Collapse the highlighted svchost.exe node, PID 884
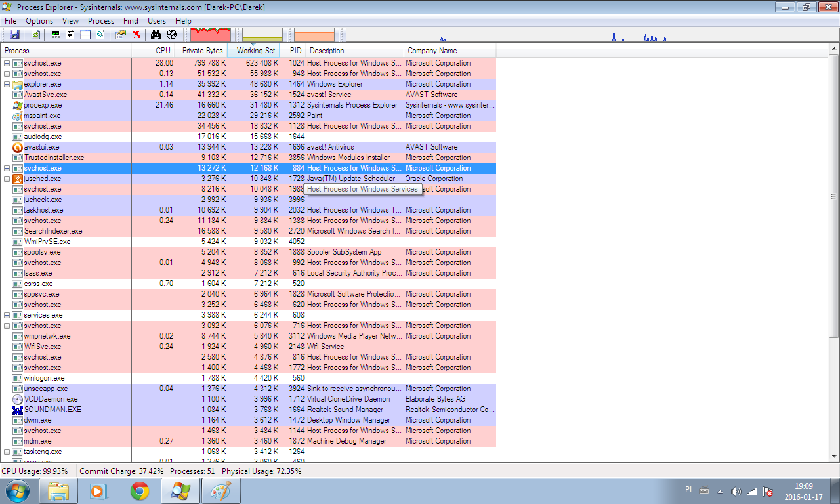Screen dimensions: 840x504 pyautogui.click(x=7, y=168)
